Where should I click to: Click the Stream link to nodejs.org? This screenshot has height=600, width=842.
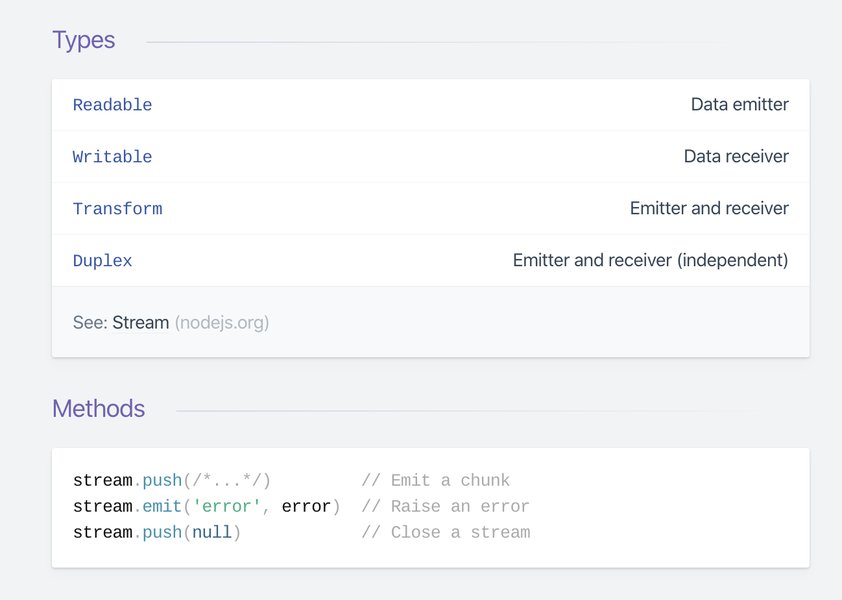141,322
